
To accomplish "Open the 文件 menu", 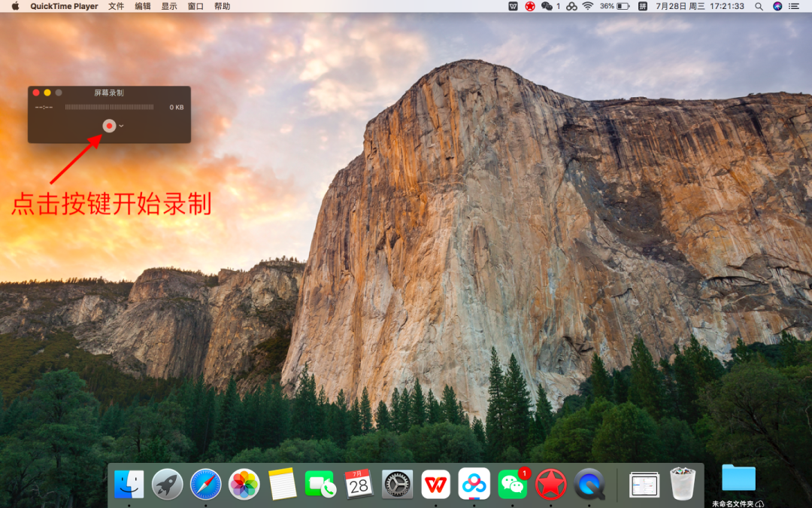I will pos(116,6).
